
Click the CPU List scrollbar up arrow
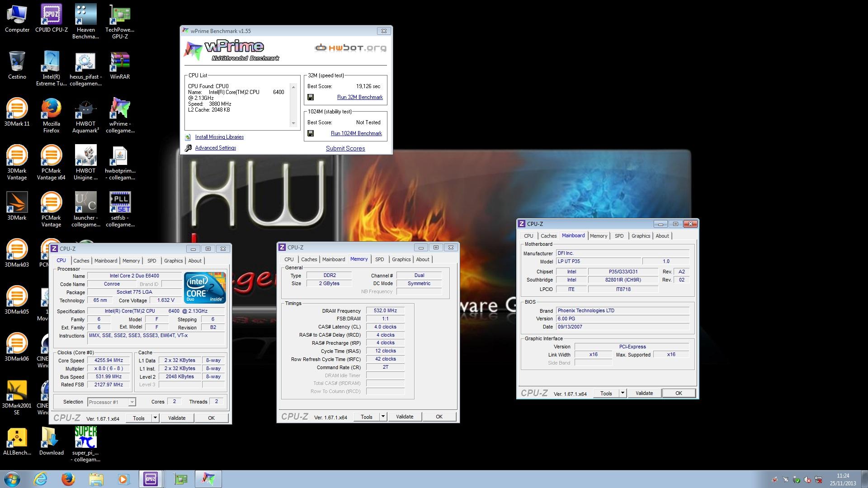(x=293, y=87)
